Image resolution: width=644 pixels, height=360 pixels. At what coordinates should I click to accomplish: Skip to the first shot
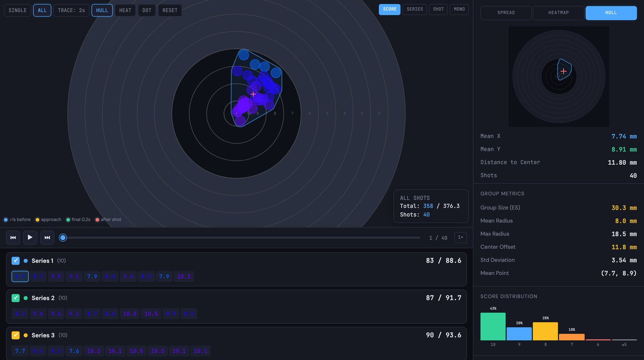[13, 238]
